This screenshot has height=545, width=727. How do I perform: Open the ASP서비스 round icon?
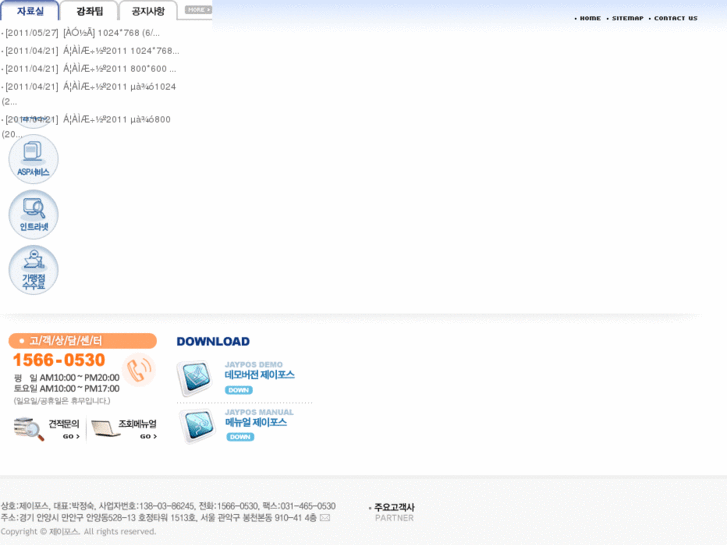coord(33,159)
